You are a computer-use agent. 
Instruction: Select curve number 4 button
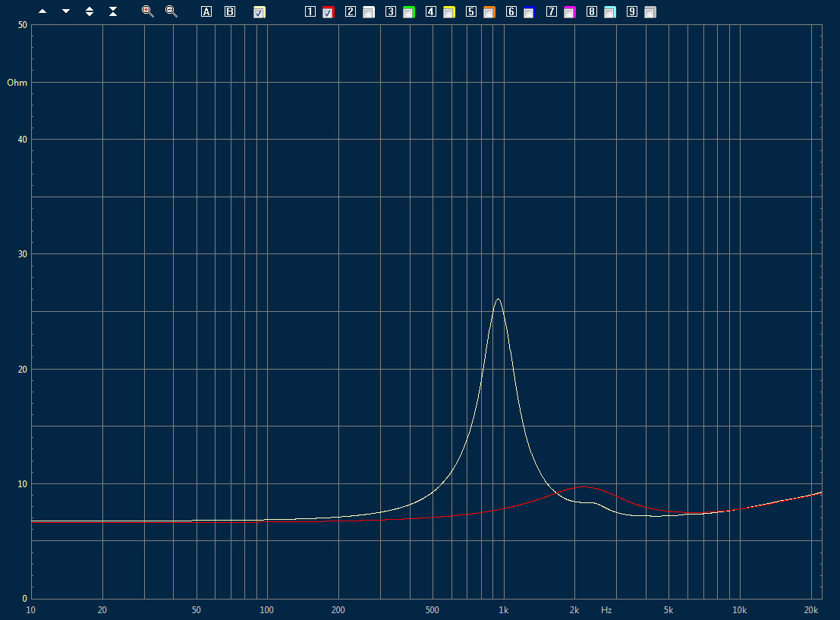[430, 12]
